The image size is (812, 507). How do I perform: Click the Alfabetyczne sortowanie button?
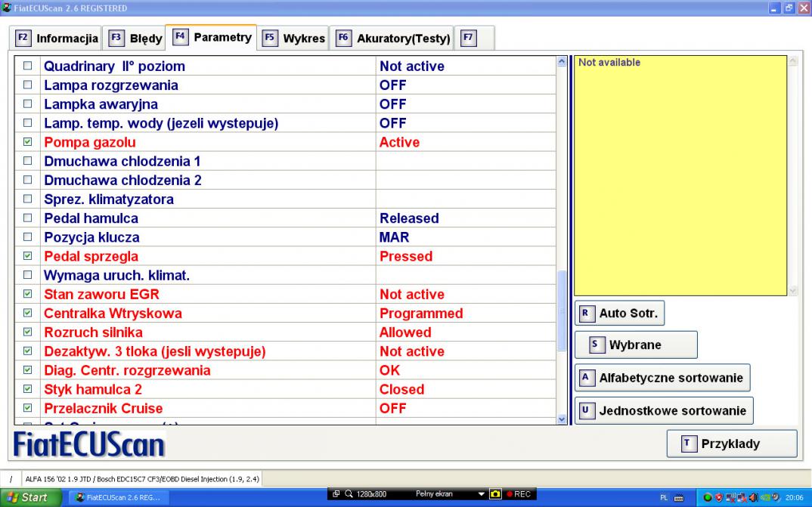[662, 377]
